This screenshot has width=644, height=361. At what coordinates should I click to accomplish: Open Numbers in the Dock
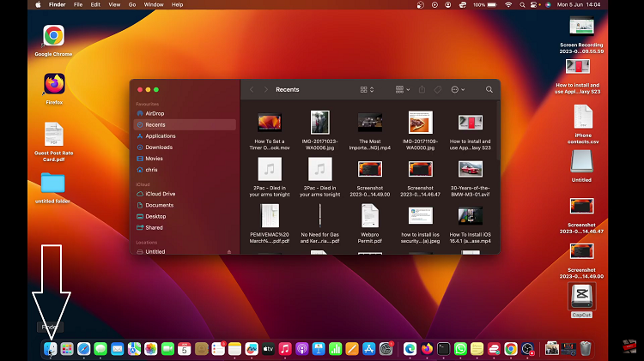pos(336,349)
